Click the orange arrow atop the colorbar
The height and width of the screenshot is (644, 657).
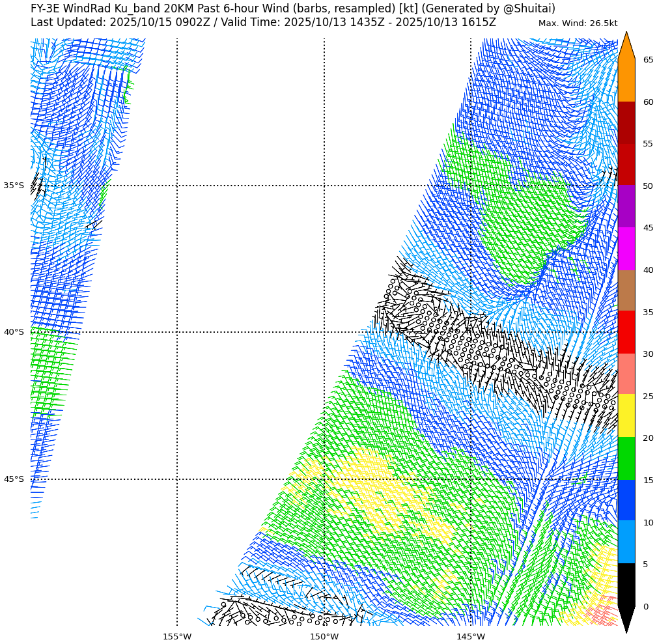[626, 48]
